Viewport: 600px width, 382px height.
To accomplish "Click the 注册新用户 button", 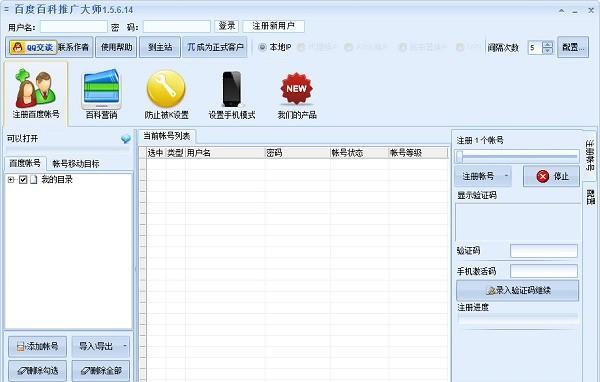I will coord(273,26).
